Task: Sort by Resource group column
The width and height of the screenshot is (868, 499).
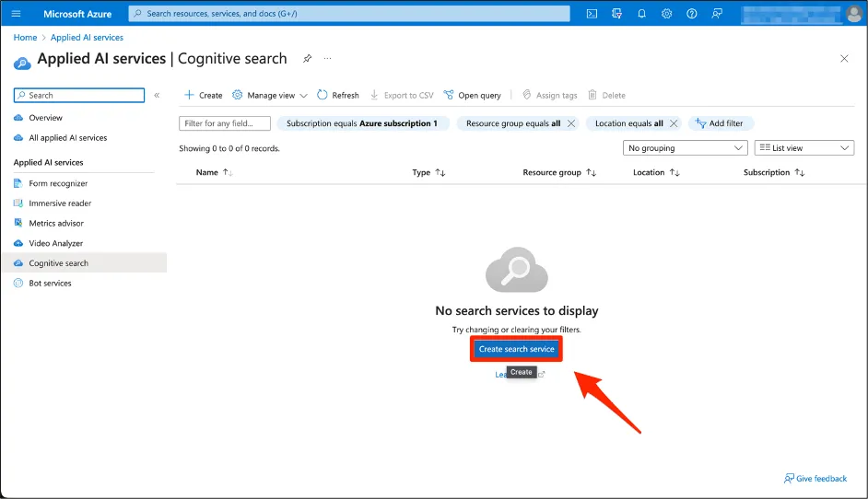Action: (x=559, y=172)
